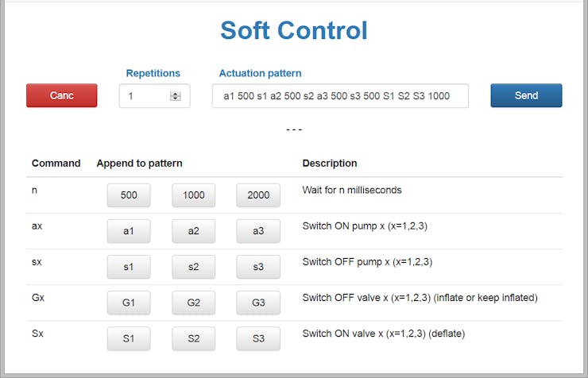Add a1 to switch on pump 1
The image size is (588, 378).
coord(129,231)
